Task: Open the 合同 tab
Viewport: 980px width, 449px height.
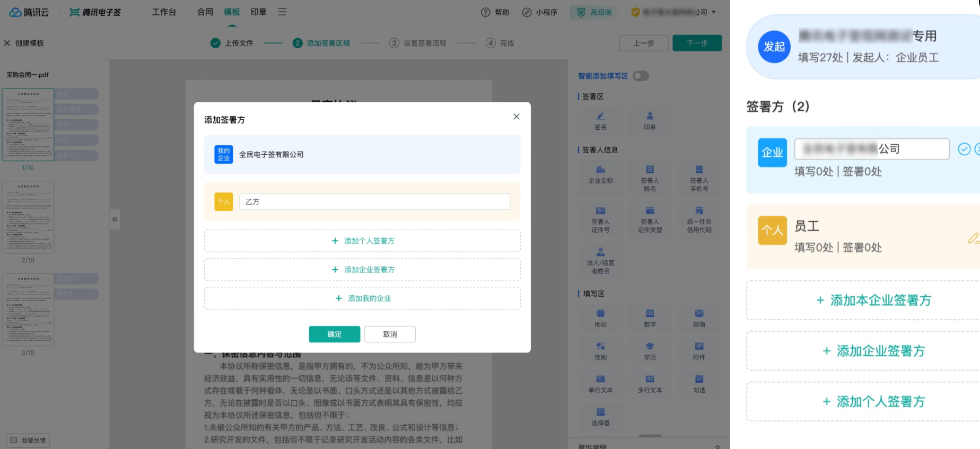Action: tap(205, 12)
